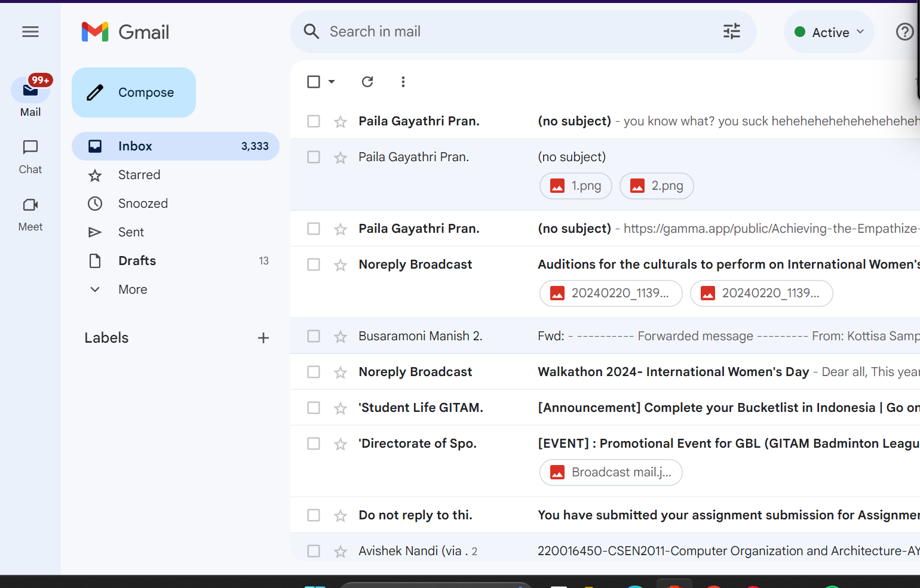Refresh the inbox

click(367, 82)
